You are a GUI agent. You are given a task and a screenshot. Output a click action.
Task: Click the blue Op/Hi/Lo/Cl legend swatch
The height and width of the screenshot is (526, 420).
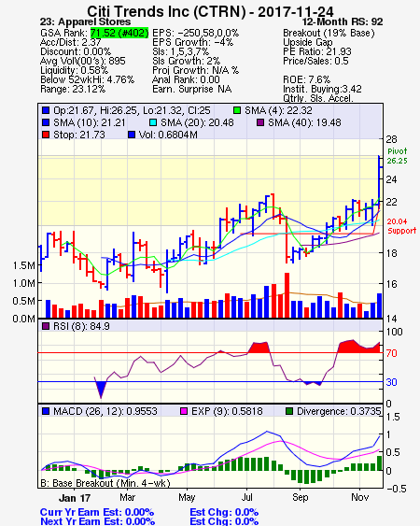click(46, 110)
